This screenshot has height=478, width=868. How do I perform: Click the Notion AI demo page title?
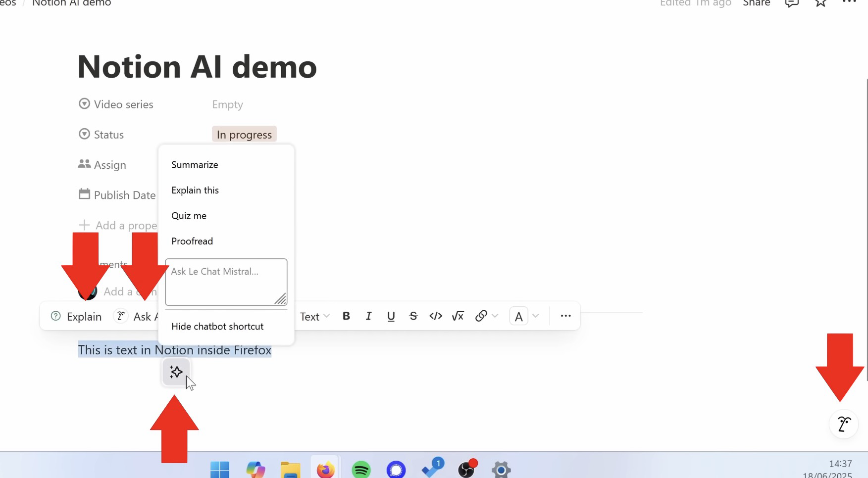(x=197, y=67)
